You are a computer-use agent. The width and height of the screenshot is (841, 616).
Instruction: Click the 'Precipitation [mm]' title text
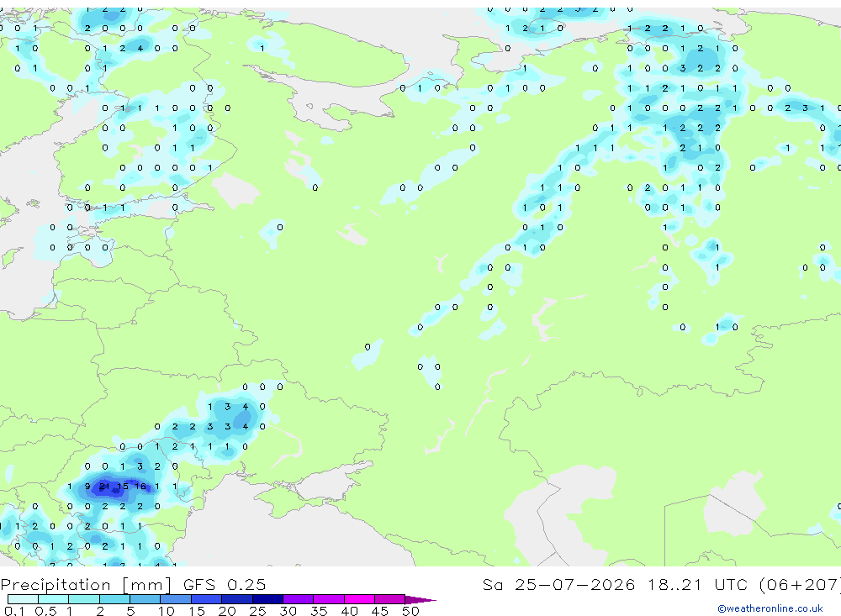pos(86,584)
